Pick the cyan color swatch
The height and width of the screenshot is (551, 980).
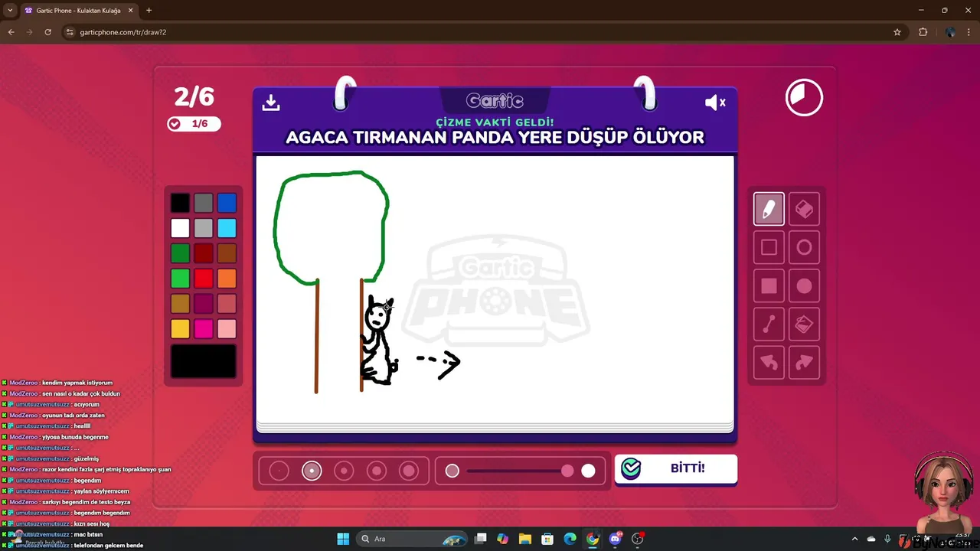(x=227, y=228)
